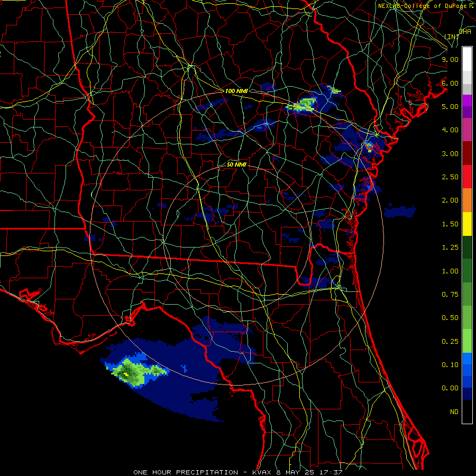Click the '2.00' legend value
476x476 pixels.
pos(450,200)
